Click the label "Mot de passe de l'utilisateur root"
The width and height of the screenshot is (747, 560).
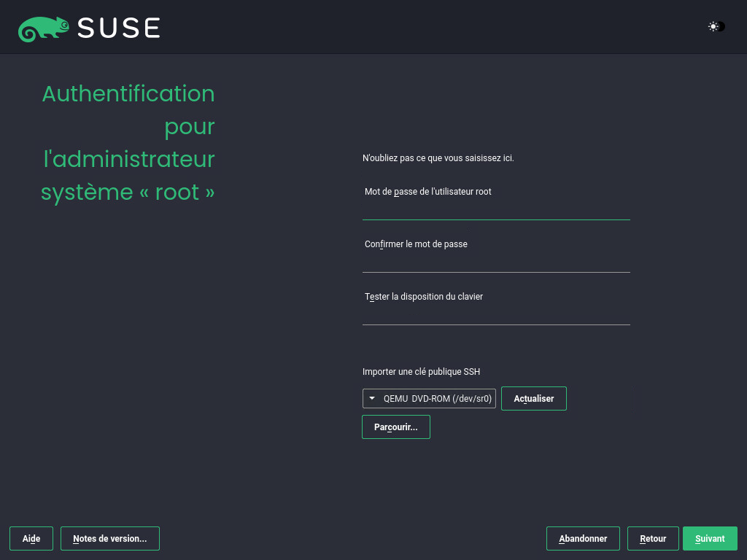coord(427,192)
